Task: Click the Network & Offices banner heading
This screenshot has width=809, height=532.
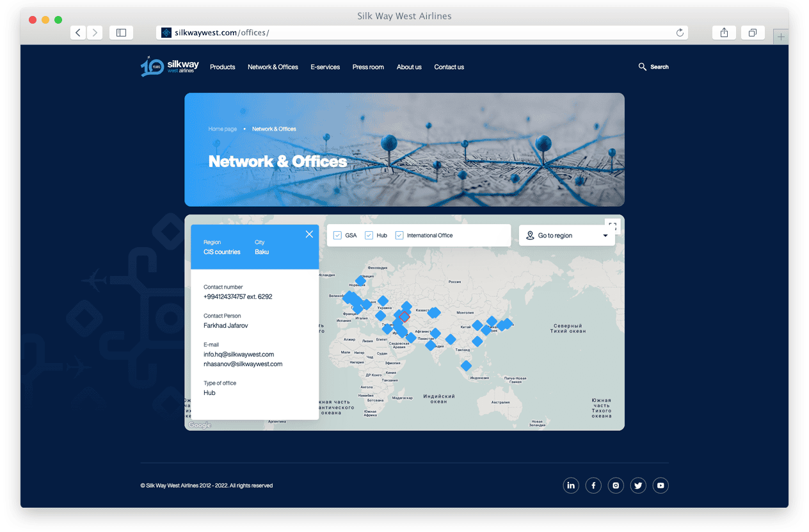Action: [x=278, y=161]
